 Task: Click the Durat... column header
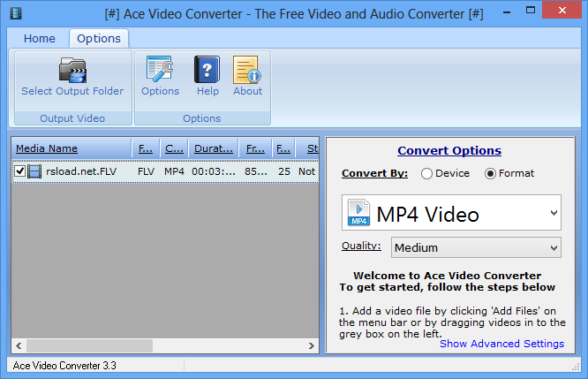[x=213, y=148]
